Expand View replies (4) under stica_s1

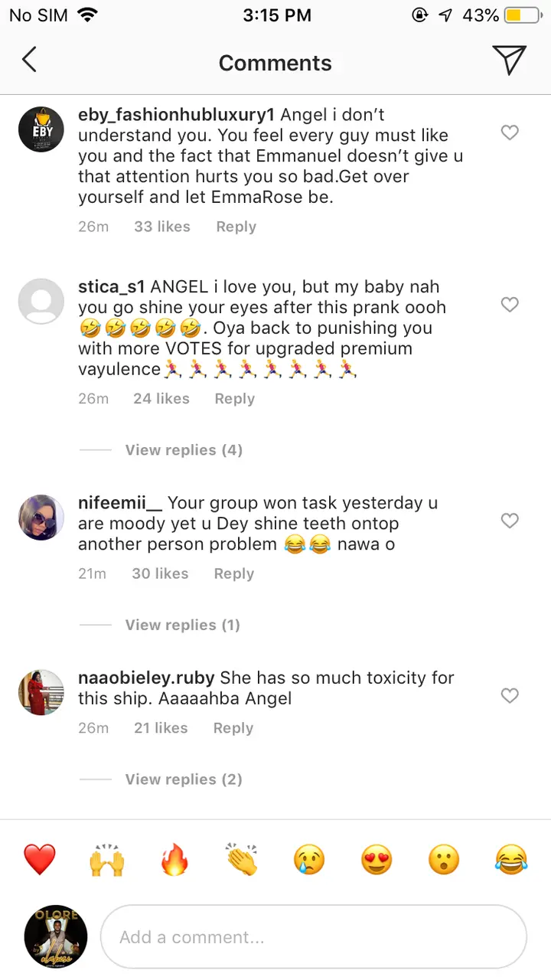pyautogui.click(x=184, y=450)
